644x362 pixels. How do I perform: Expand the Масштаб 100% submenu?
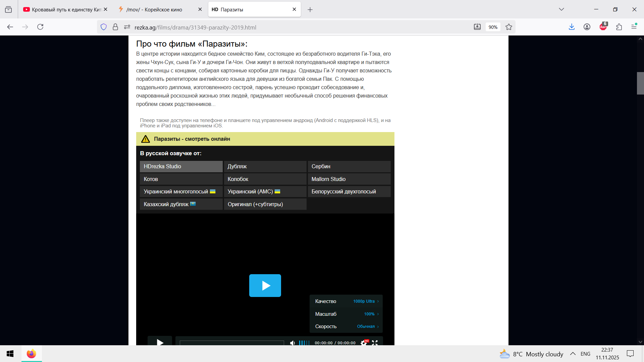pos(346,314)
